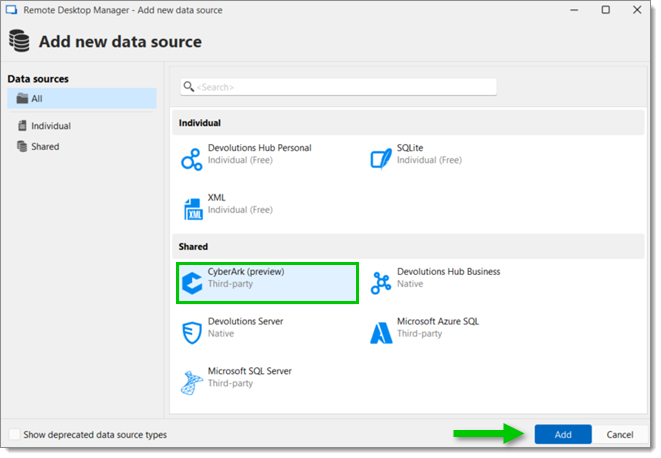Maximize the dialog window

(606, 10)
